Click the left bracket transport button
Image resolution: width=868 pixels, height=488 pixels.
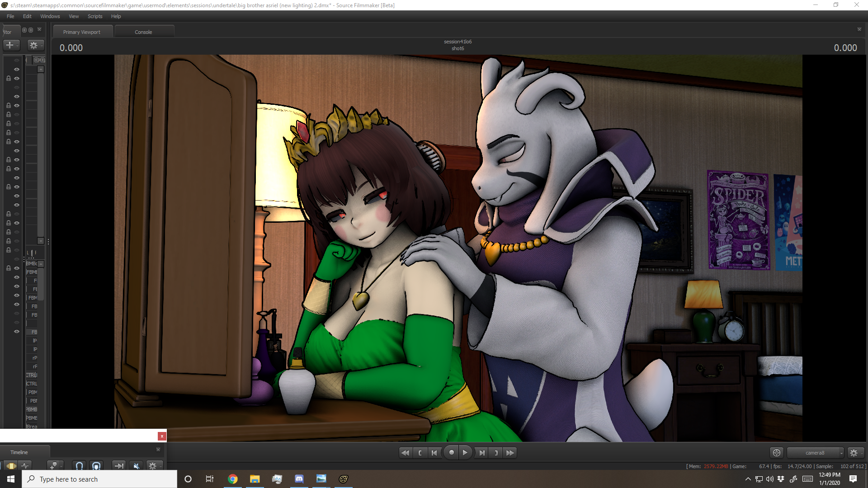click(420, 453)
